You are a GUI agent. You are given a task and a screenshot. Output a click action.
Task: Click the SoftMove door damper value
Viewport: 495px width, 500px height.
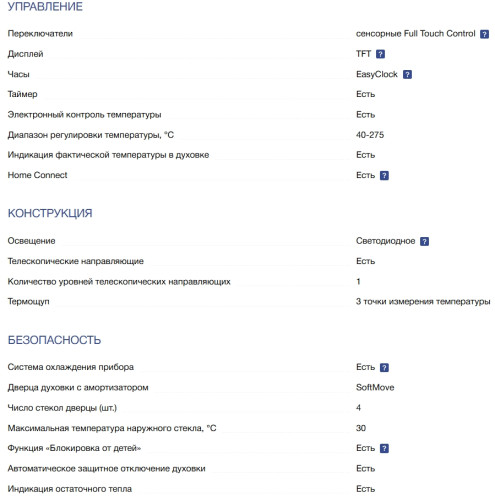(375, 387)
